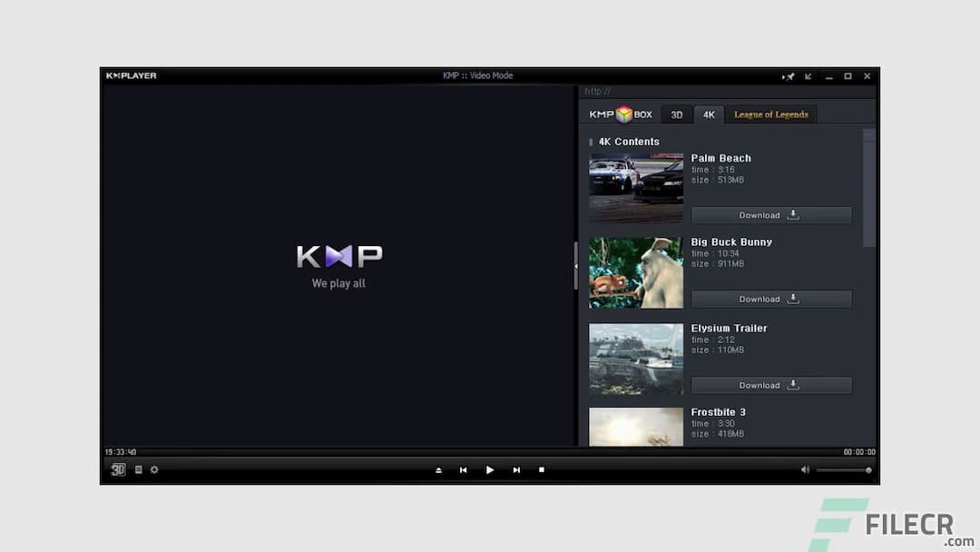The image size is (980, 552).
Task: Open KMPlayer preferences gear
Action: point(153,469)
